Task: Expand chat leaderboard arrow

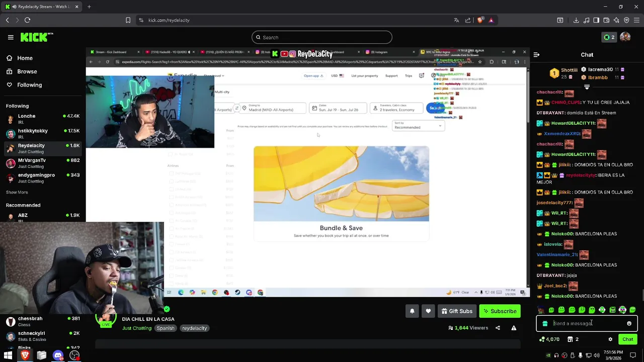Action: 587,87
